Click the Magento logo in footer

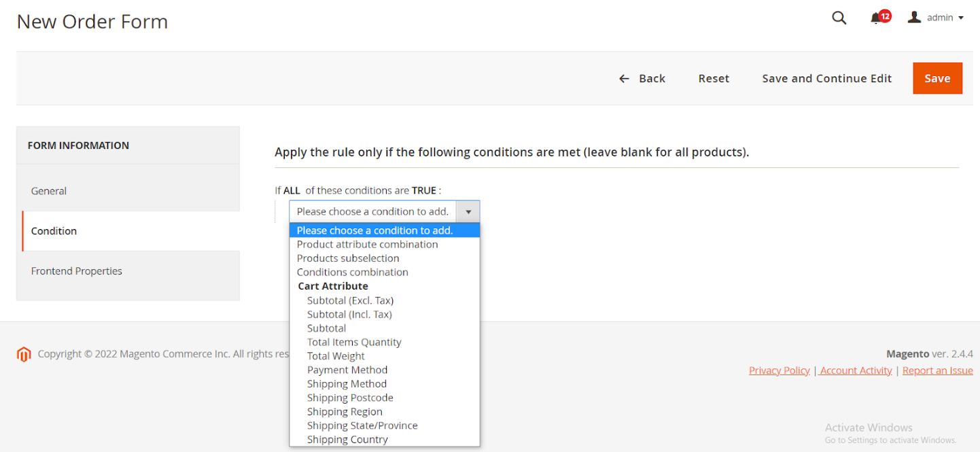point(24,354)
